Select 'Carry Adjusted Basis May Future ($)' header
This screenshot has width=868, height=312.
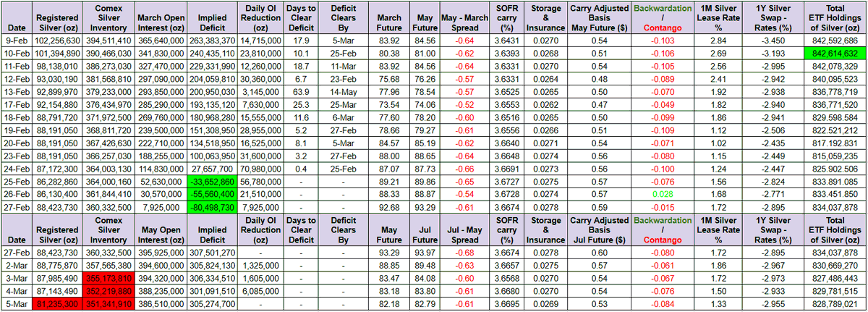coord(597,18)
